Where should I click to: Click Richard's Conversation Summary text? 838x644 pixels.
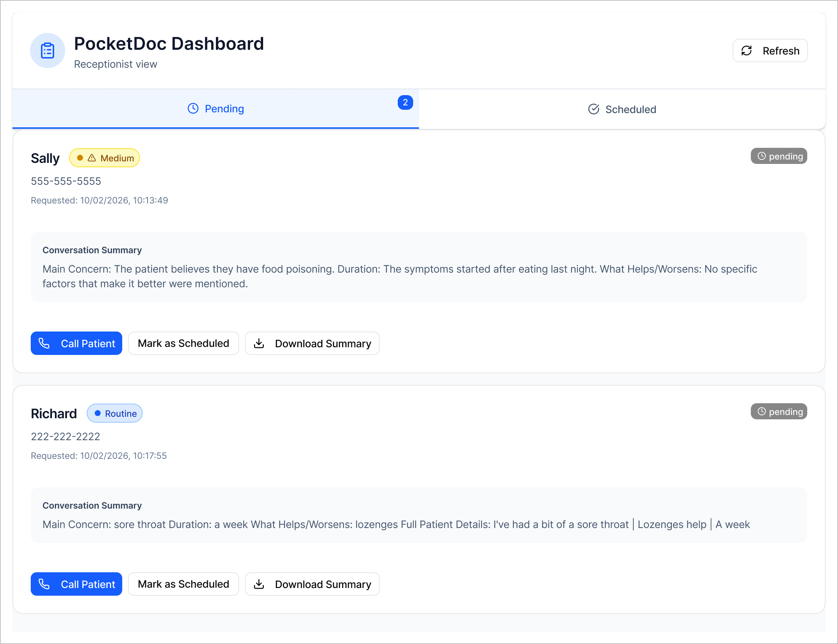pyautogui.click(x=396, y=524)
